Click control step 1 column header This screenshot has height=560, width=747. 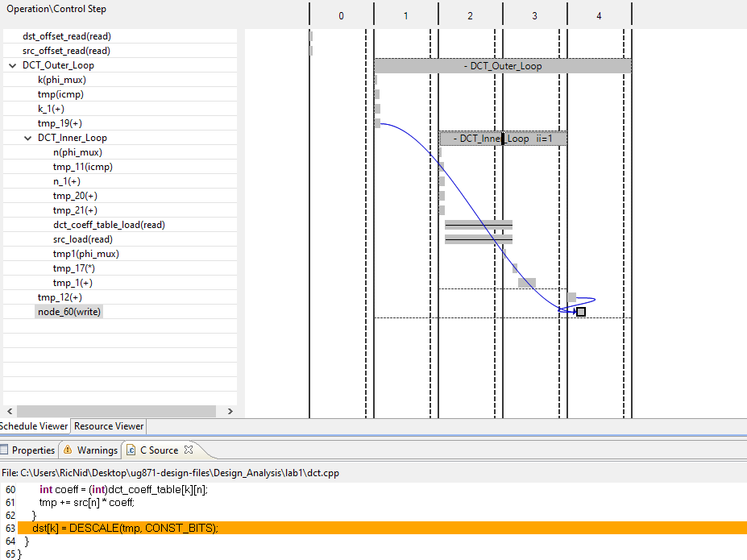(406, 16)
